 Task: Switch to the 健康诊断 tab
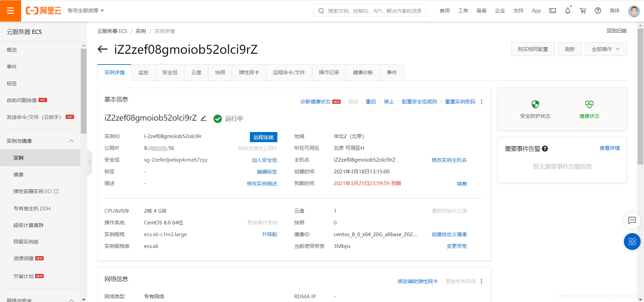(363, 73)
